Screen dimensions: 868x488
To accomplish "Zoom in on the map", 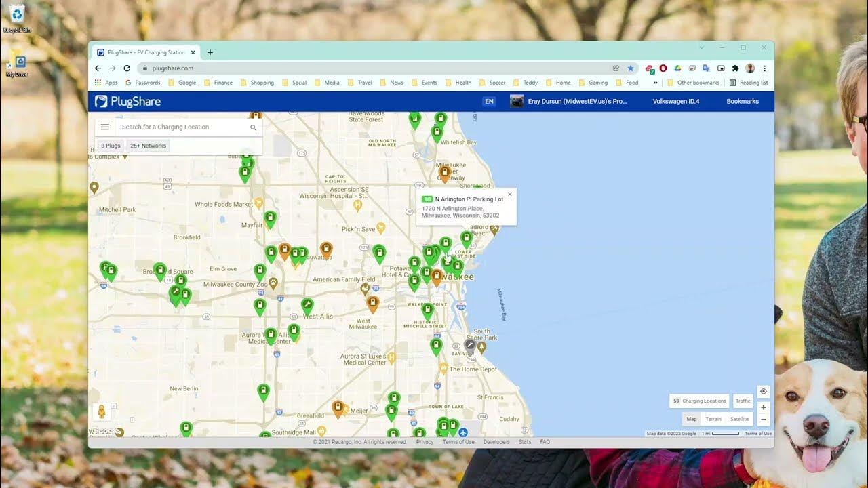I will (x=764, y=407).
